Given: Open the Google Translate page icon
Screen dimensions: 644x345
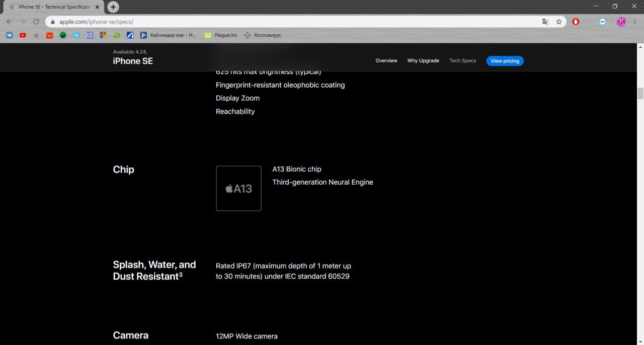Looking at the screenshot, I should tap(545, 22).
